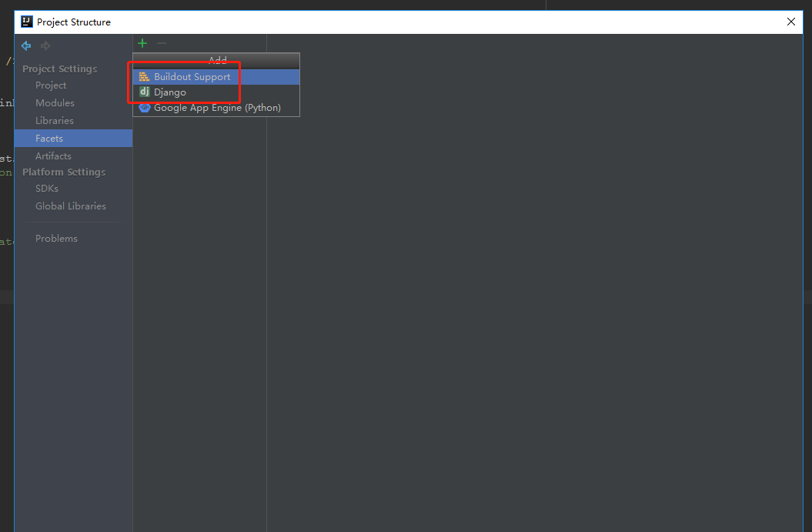Open the Artifacts settings page
Image resolution: width=812 pixels, height=532 pixels.
(x=54, y=156)
